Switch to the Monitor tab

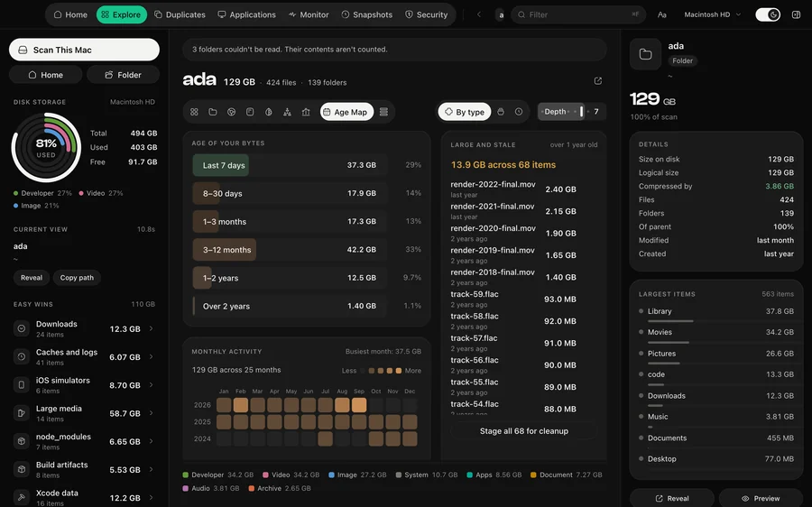coord(309,14)
